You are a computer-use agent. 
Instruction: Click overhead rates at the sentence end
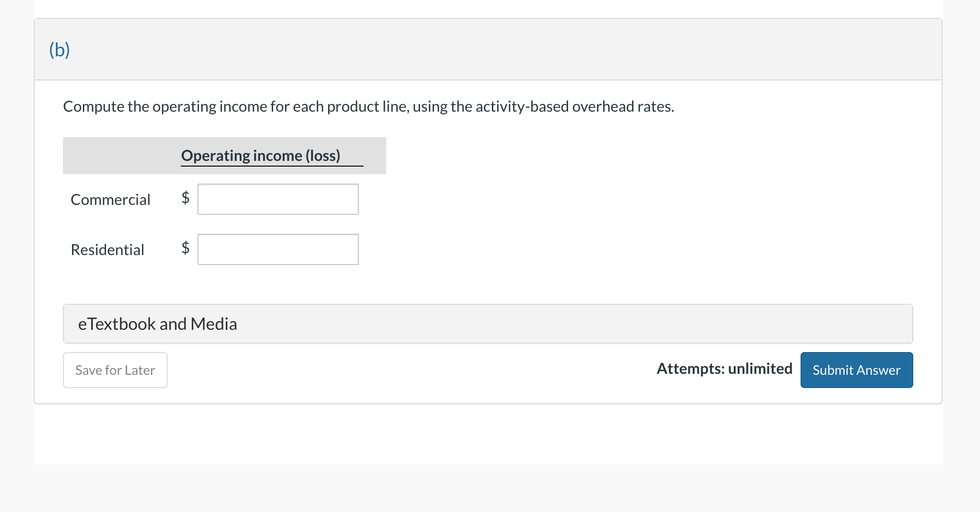coord(623,106)
